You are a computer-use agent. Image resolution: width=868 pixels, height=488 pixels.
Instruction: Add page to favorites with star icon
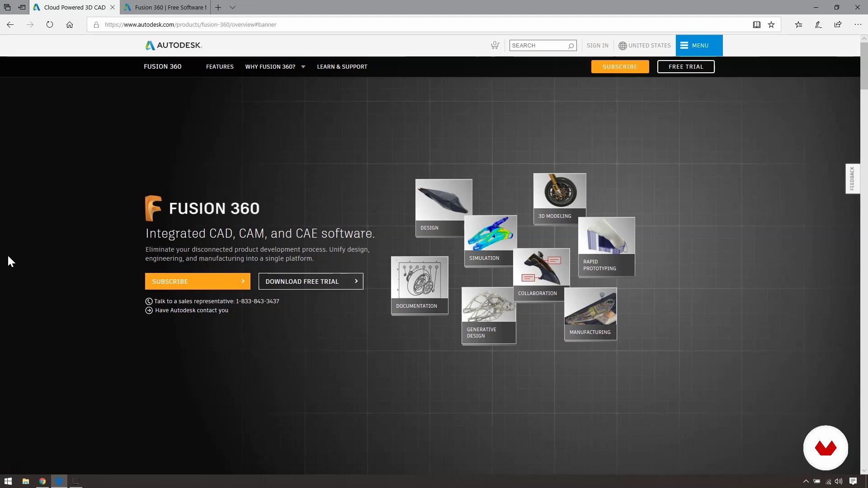point(771,24)
